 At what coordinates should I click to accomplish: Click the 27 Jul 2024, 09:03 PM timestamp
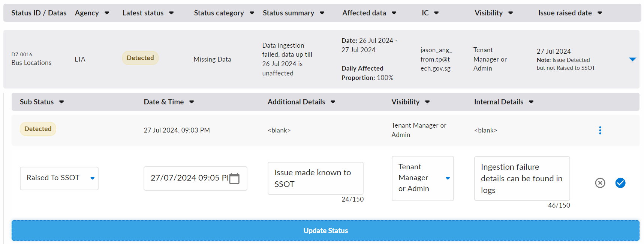click(x=177, y=130)
